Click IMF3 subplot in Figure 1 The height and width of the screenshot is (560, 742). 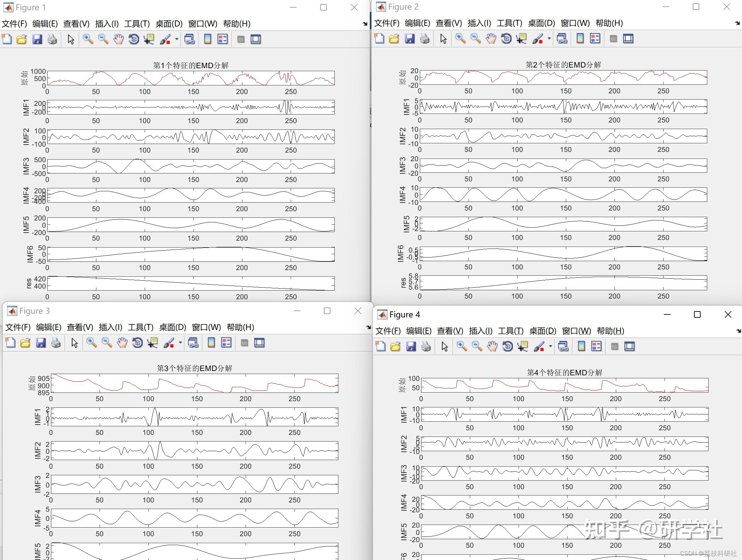[x=190, y=166]
